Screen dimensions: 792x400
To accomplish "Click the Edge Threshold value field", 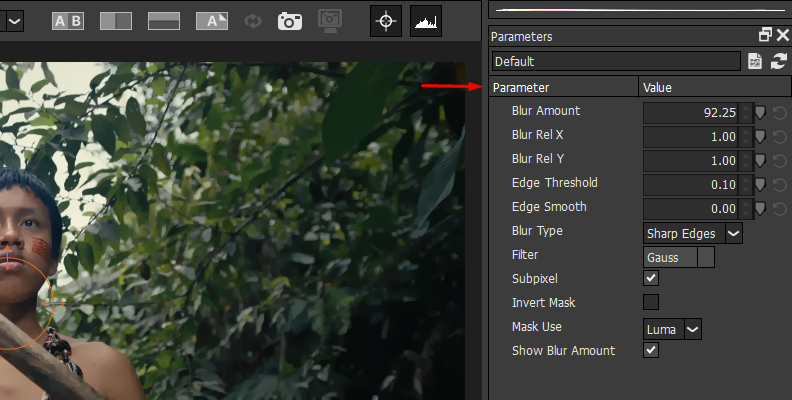I will click(691, 184).
